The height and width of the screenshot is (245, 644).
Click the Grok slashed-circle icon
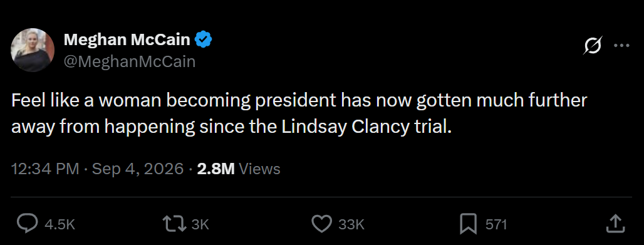pos(593,45)
